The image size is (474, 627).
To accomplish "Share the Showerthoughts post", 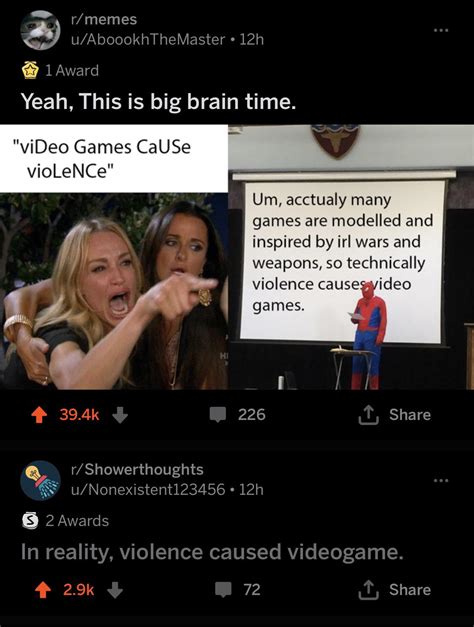I will (394, 589).
